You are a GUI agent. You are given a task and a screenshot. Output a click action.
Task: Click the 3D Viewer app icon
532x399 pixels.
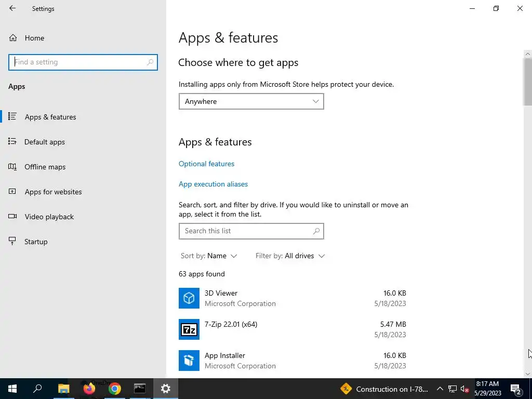189,298
